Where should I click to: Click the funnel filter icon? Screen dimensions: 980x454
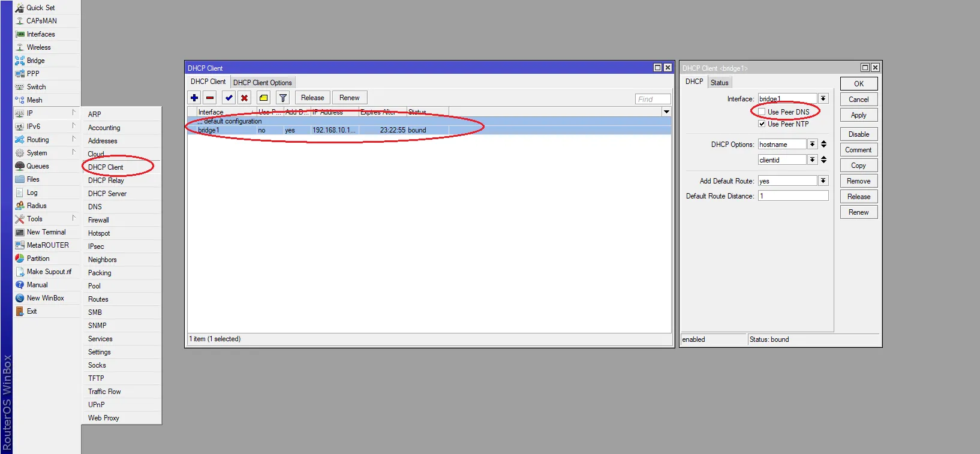283,98
